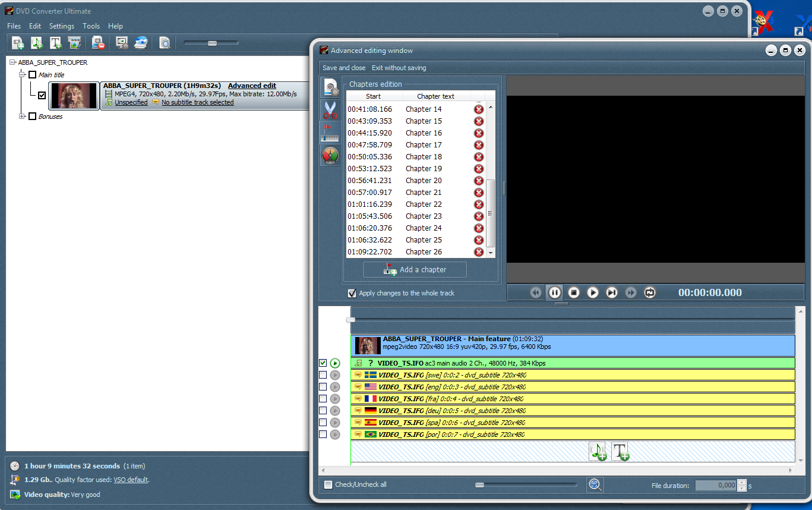Click the preview magnifier toolbar icon

[x=165, y=43]
